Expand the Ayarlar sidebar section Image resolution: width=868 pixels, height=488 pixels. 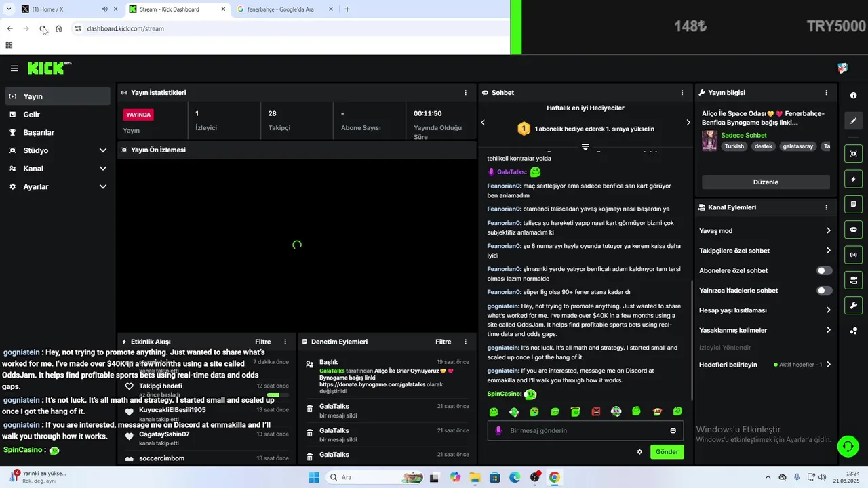[x=58, y=186]
